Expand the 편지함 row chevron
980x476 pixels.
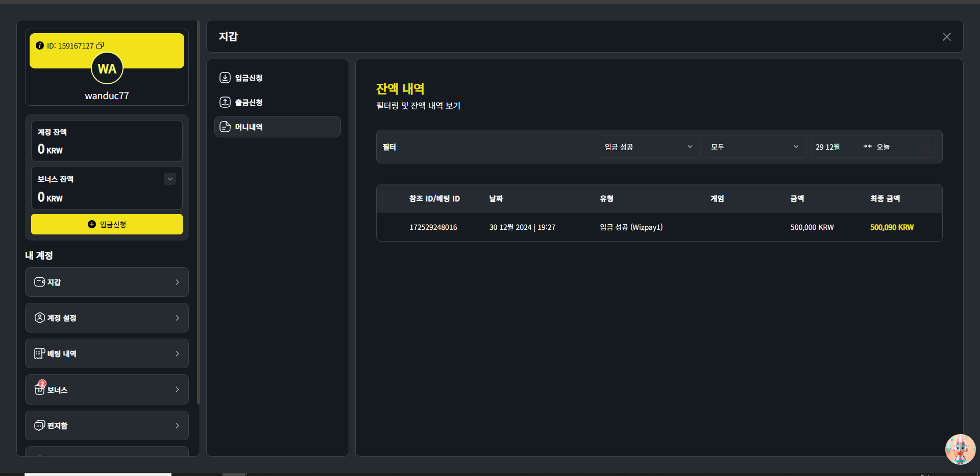click(x=177, y=425)
